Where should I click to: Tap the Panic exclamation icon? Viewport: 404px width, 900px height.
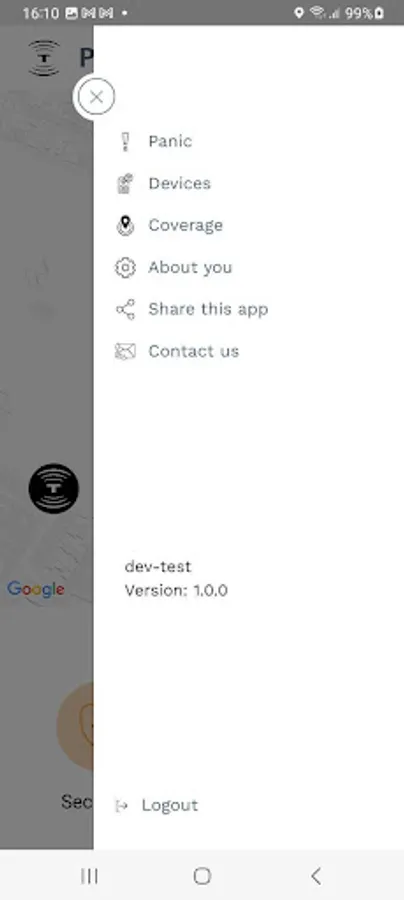click(x=125, y=141)
